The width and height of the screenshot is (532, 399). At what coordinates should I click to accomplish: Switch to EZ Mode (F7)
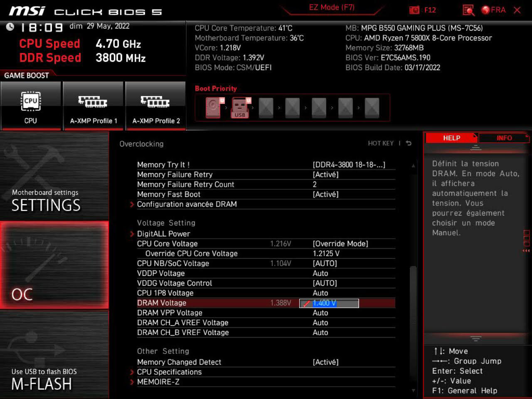coord(332,7)
